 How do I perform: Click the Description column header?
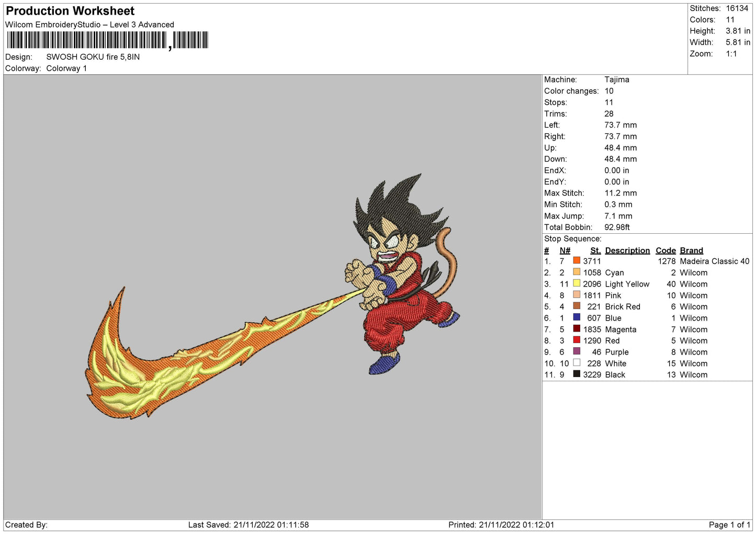(627, 251)
